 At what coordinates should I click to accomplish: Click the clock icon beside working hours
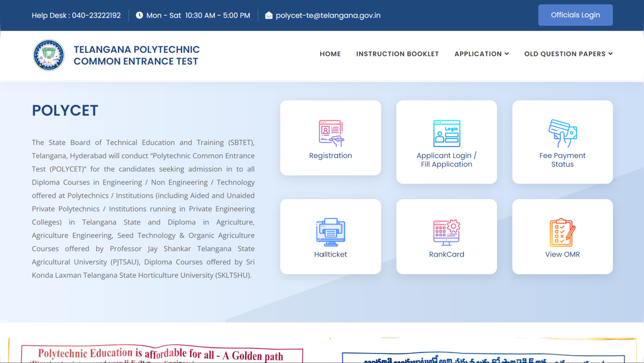139,15
